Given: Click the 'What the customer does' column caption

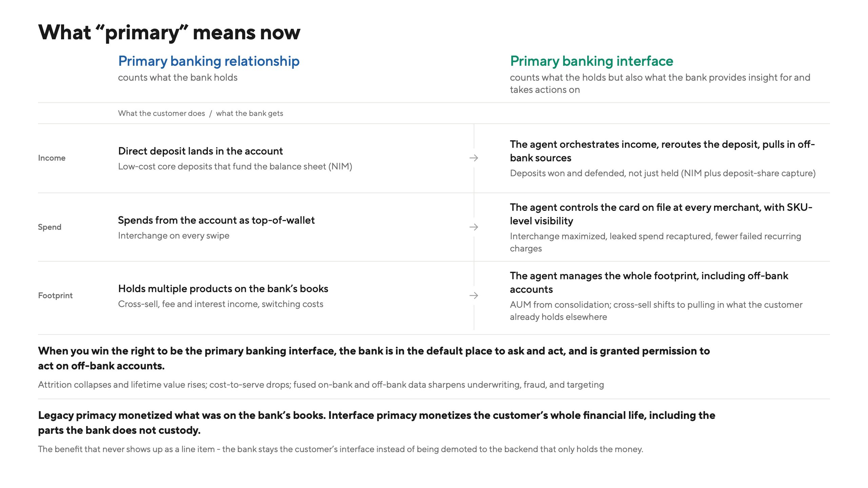Looking at the screenshot, I should (x=161, y=113).
